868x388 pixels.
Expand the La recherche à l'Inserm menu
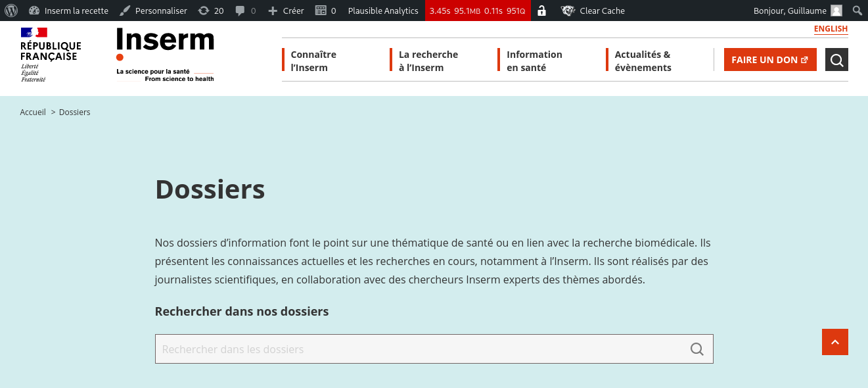click(428, 61)
